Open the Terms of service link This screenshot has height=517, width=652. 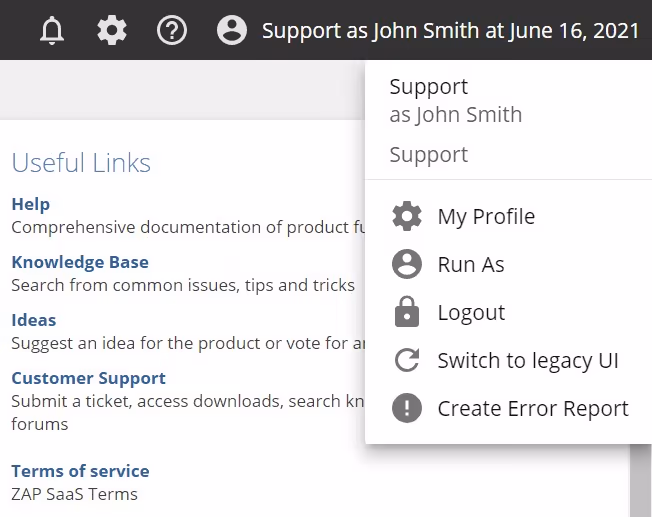click(x=80, y=471)
